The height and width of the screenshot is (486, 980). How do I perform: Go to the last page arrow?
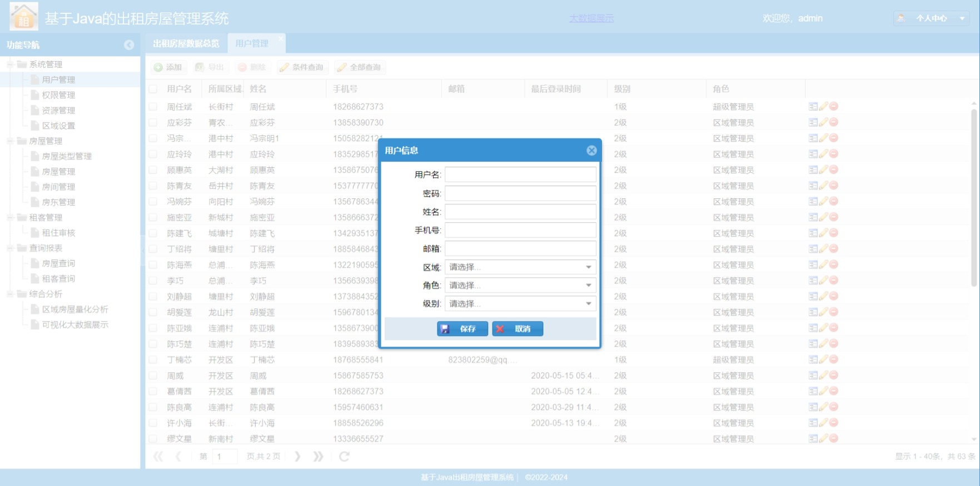pos(318,457)
